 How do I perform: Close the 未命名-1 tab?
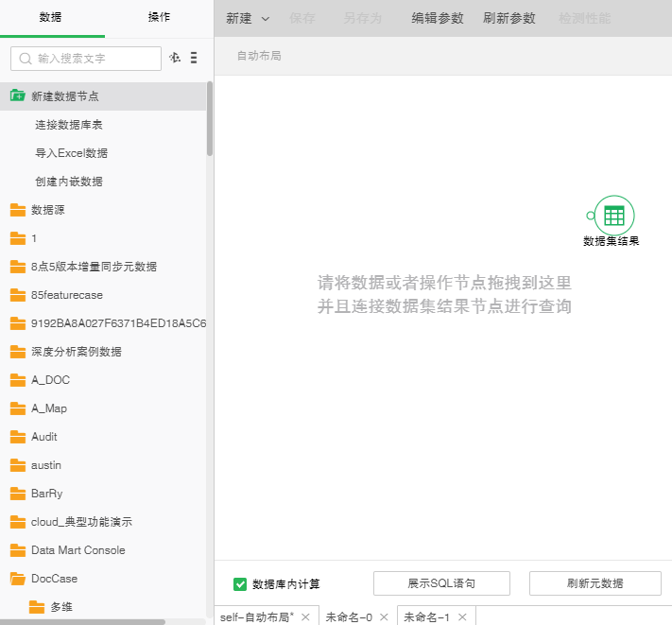(462, 616)
